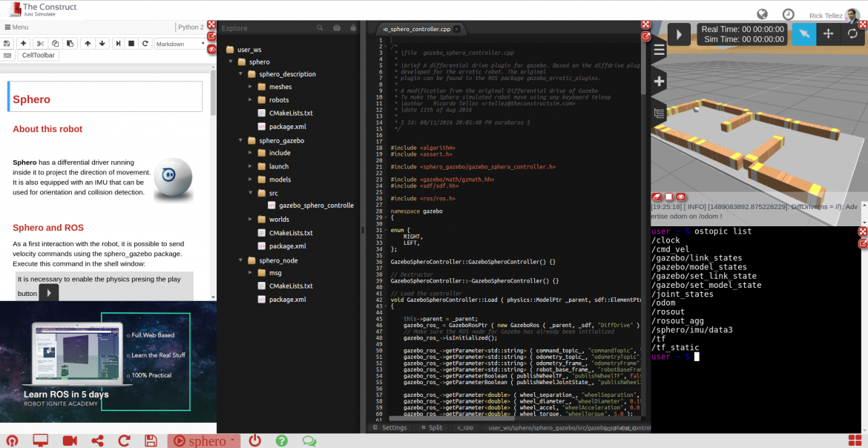Search in the Explore file panel
The image size is (868, 448).
pyautogui.click(x=320, y=27)
